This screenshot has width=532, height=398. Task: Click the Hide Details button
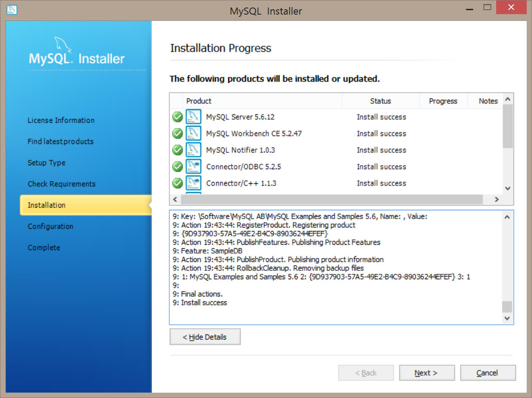pos(205,337)
